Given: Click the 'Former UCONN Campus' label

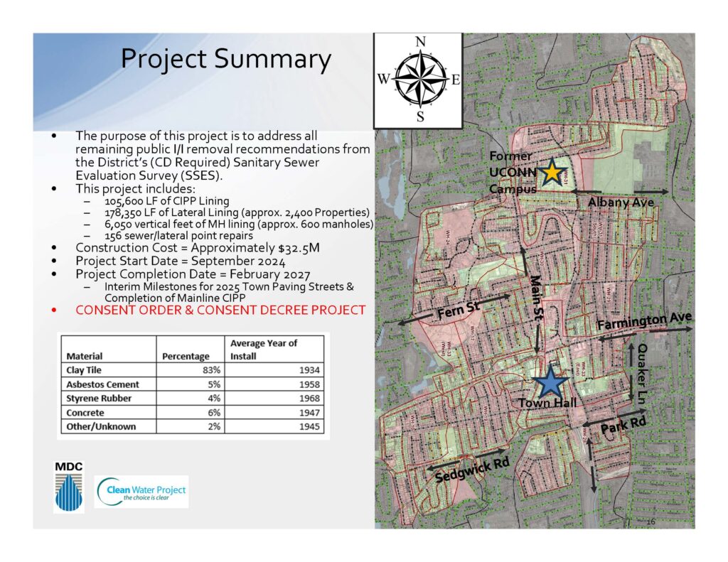Looking at the screenshot, I should click(513, 172).
